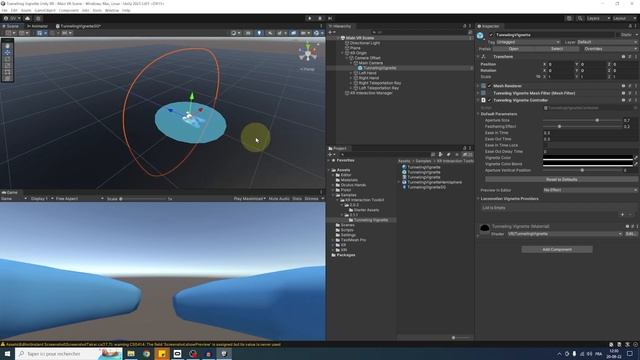The image size is (640, 360).
Task: Open the GameObject menu
Action: [45, 10]
